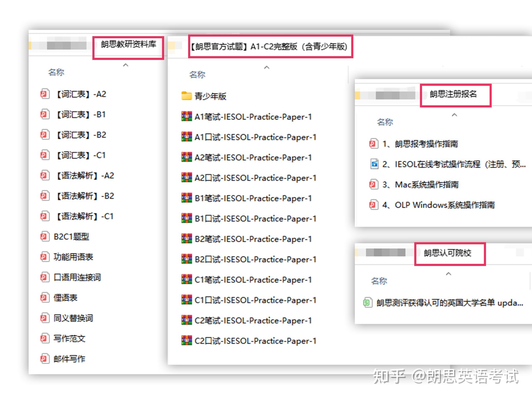Select the archive icon of A1口试-ISESOL-Practice-Paper-1
Image resolution: width=532 pixels, height=398 pixels.
coord(187,137)
